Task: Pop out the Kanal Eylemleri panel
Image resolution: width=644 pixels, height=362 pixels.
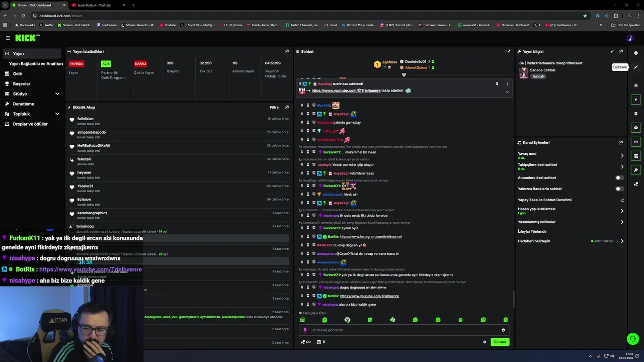Action: tap(621, 142)
